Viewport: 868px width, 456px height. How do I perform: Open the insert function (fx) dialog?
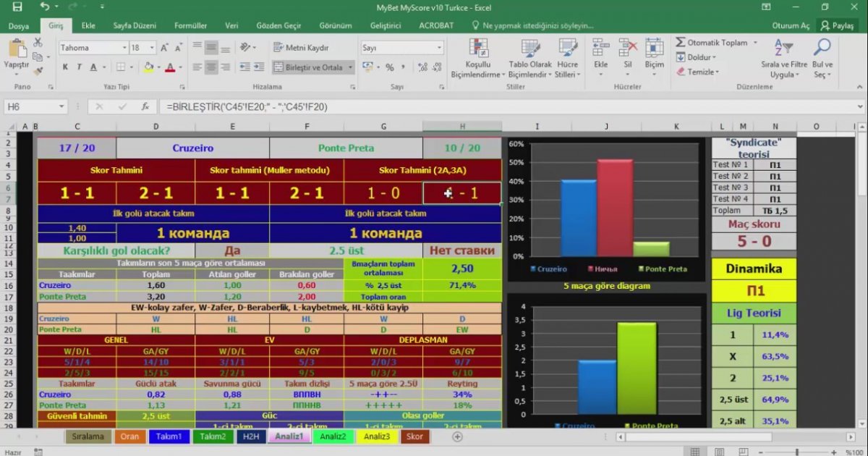click(145, 106)
